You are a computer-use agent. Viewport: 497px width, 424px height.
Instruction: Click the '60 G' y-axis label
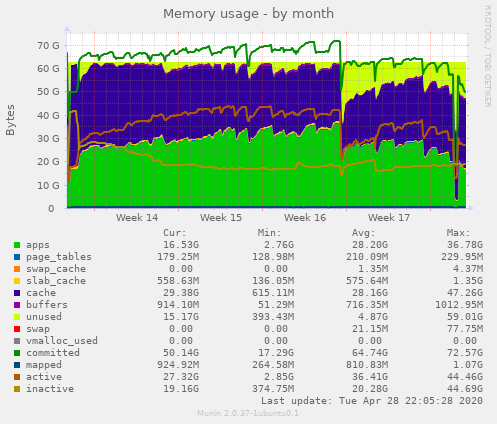[48, 69]
